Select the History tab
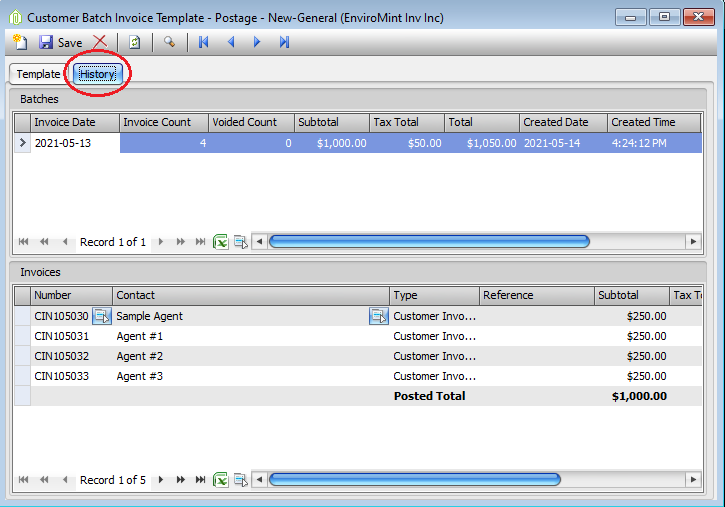This screenshot has height=507, width=725. pyautogui.click(x=97, y=74)
